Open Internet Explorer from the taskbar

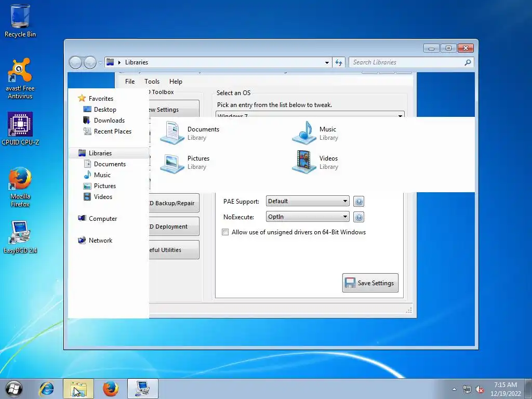[x=46, y=389]
